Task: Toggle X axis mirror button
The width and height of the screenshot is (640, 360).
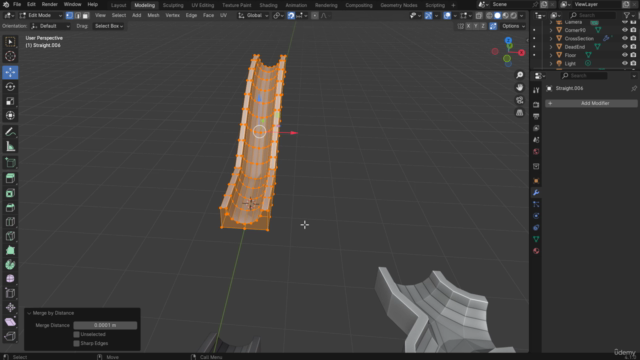Action: click(x=468, y=26)
